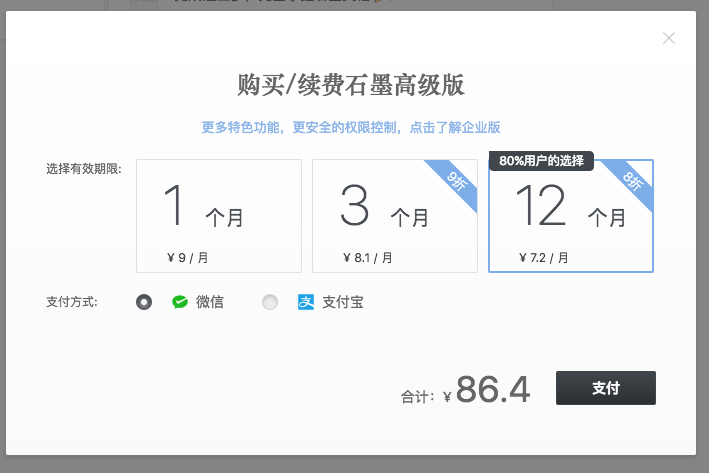Click the ¥ 7.2 / 月 price
The height and width of the screenshot is (473, 709).
[544, 257]
